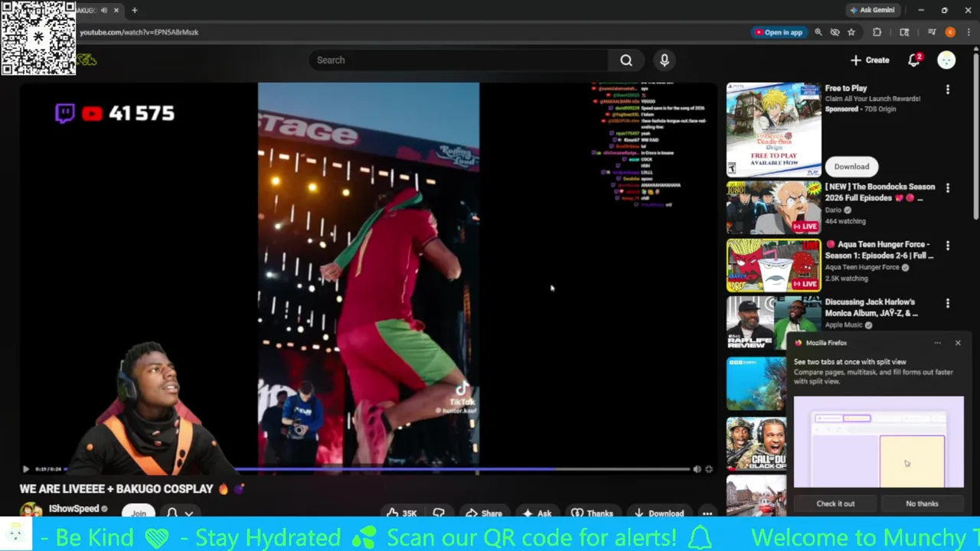Viewport: 980px width, 551px height.
Task: Open Aqua Teen Hunger Force video title
Action: (x=879, y=249)
